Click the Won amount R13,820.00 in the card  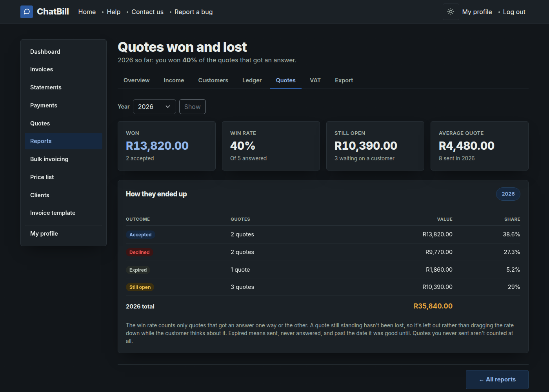(157, 146)
